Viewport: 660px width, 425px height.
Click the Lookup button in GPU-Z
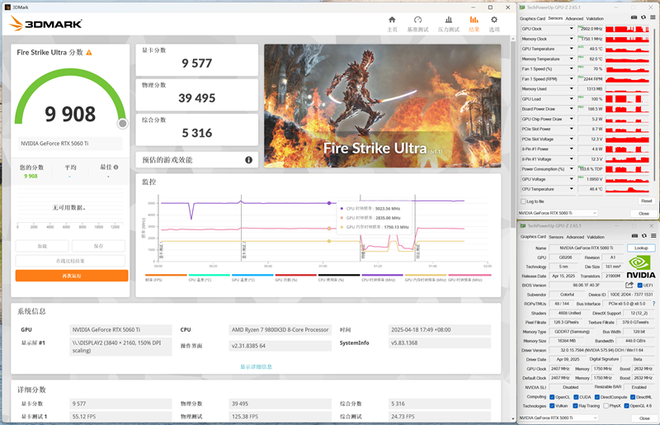tap(640, 247)
